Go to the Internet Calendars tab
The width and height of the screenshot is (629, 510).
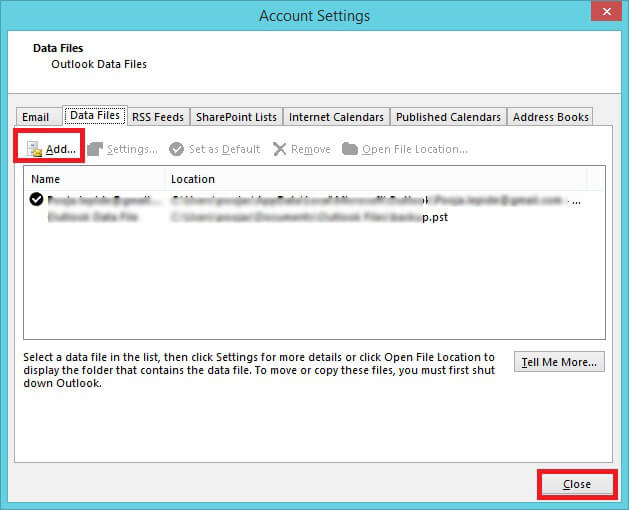[336, 117]
